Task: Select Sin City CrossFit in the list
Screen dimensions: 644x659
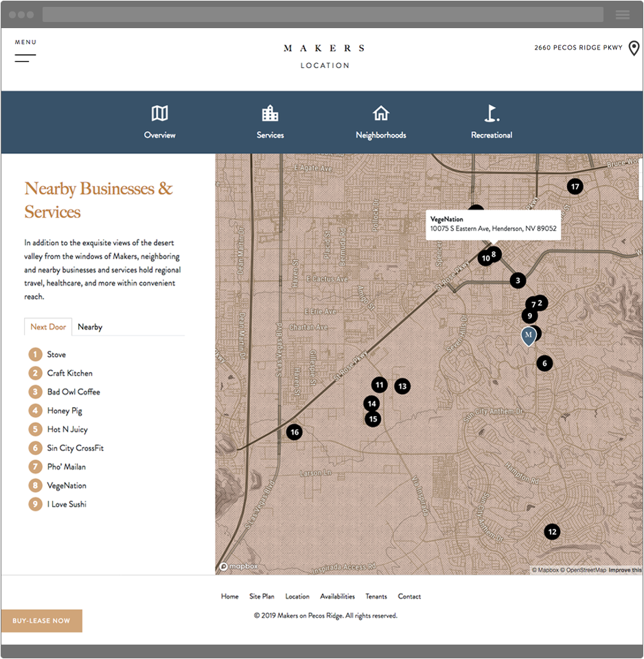Action: point(76,448)
